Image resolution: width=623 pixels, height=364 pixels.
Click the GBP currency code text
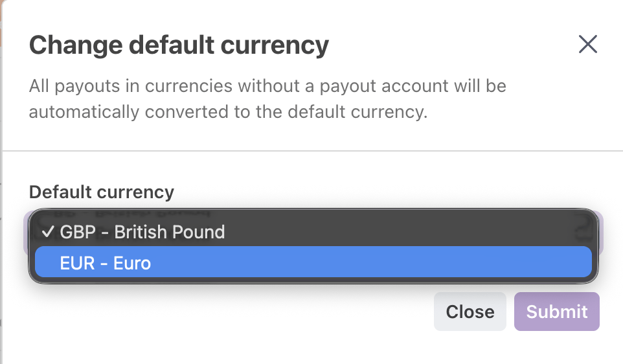[75, 232]
